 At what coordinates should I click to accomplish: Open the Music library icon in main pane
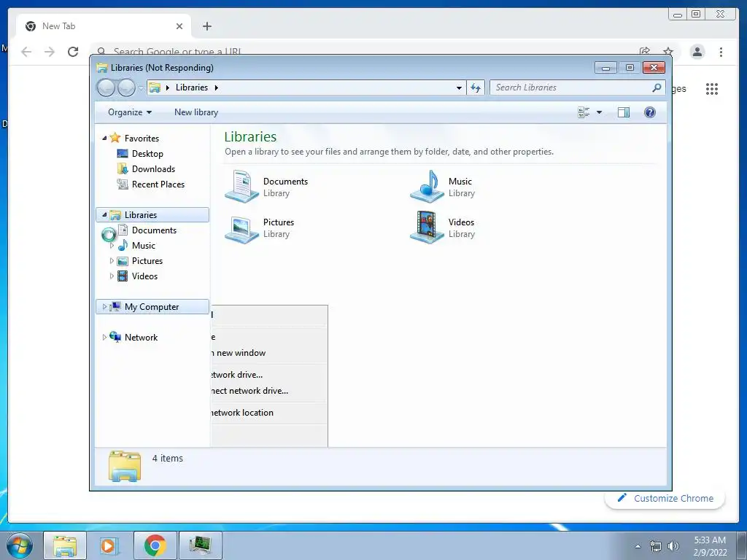click(x=427, y=186)
